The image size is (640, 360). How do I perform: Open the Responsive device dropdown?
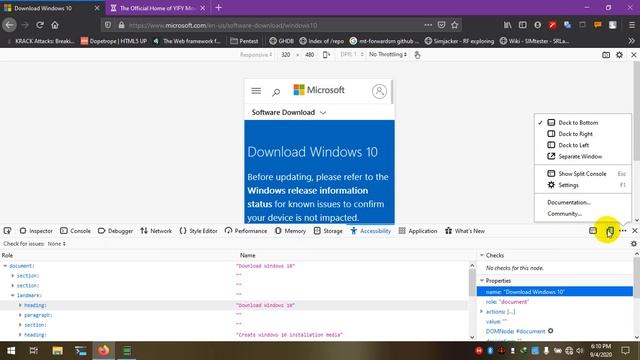point(256,55)
